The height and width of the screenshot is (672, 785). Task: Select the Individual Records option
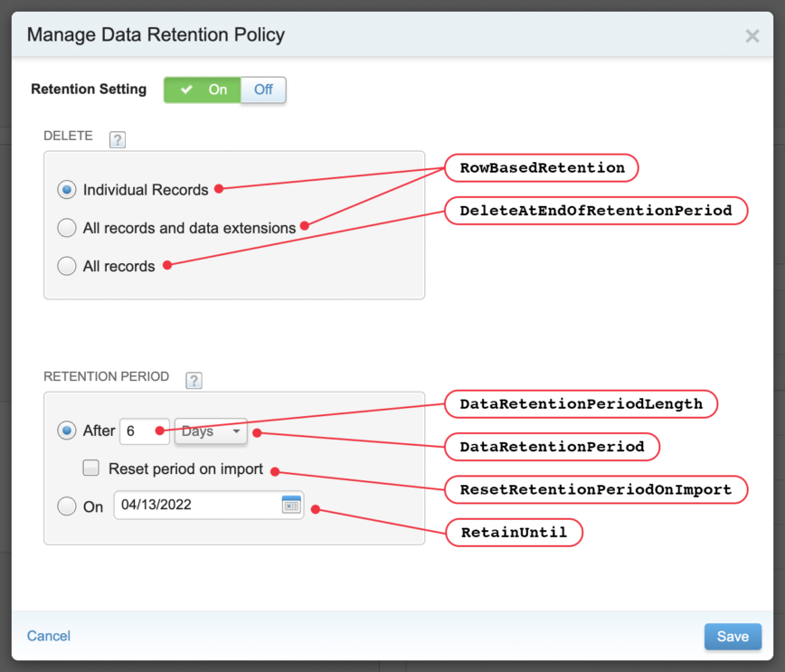(x=67, y=190)
